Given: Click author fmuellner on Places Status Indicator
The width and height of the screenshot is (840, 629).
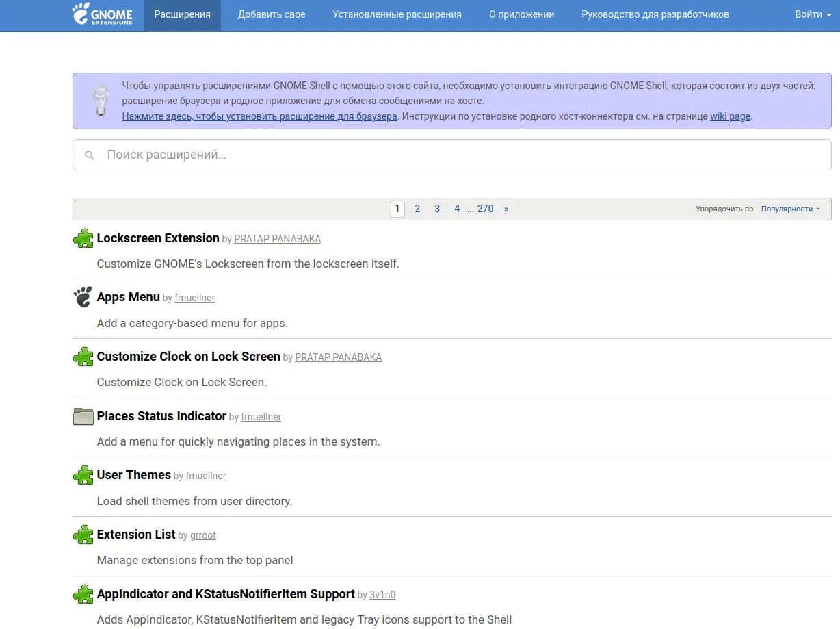Looking at the screenshot, I should pyautogui.click(x=261, y=417).
